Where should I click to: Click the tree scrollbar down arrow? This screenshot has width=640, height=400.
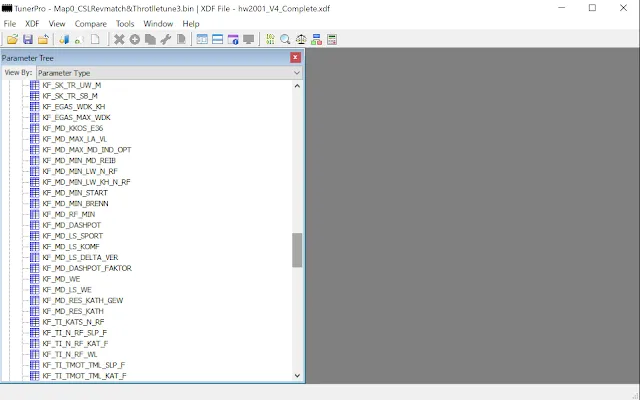297,376
